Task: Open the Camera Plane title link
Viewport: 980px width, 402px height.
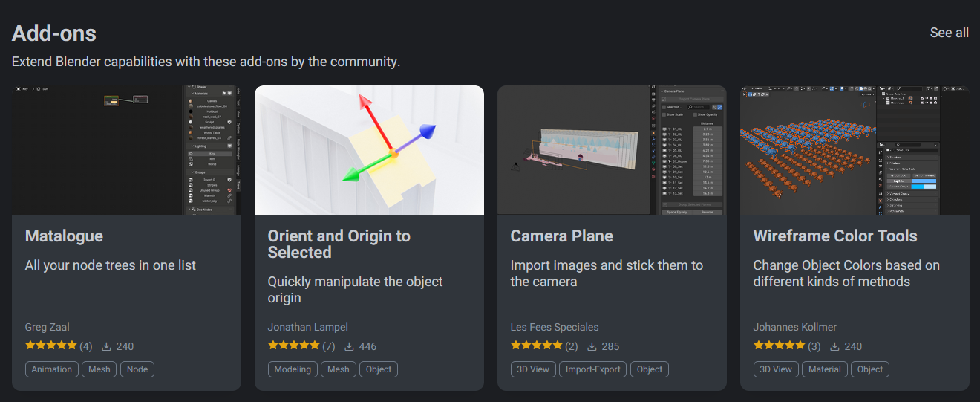Action: [561, 236]
